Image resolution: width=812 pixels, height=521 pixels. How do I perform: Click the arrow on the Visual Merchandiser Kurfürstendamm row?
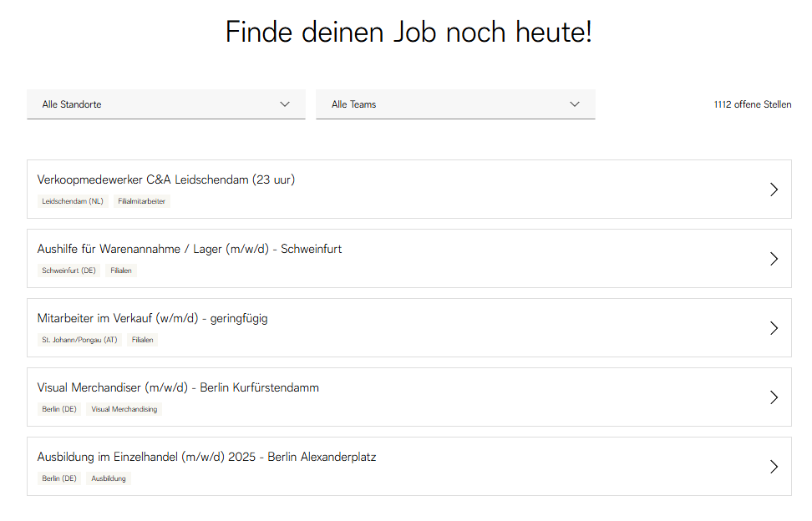click(773, 397)
